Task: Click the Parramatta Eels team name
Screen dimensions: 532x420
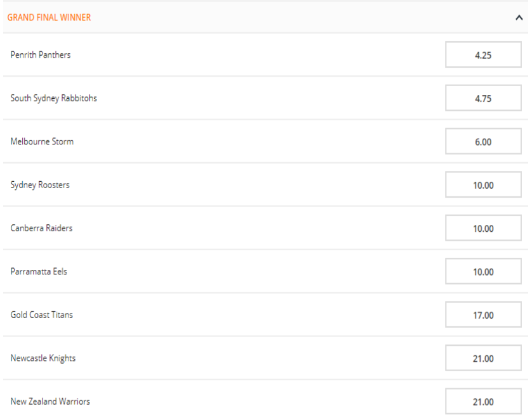Action: pos(39,271)
